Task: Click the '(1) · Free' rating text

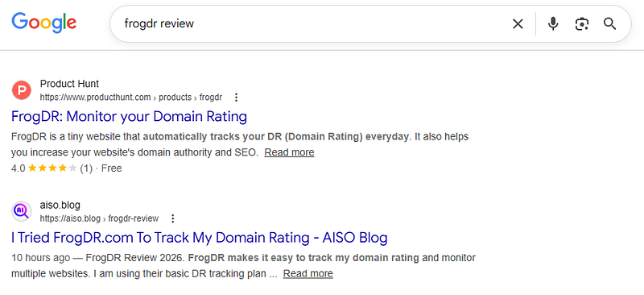Action: [x=101, y=168]
